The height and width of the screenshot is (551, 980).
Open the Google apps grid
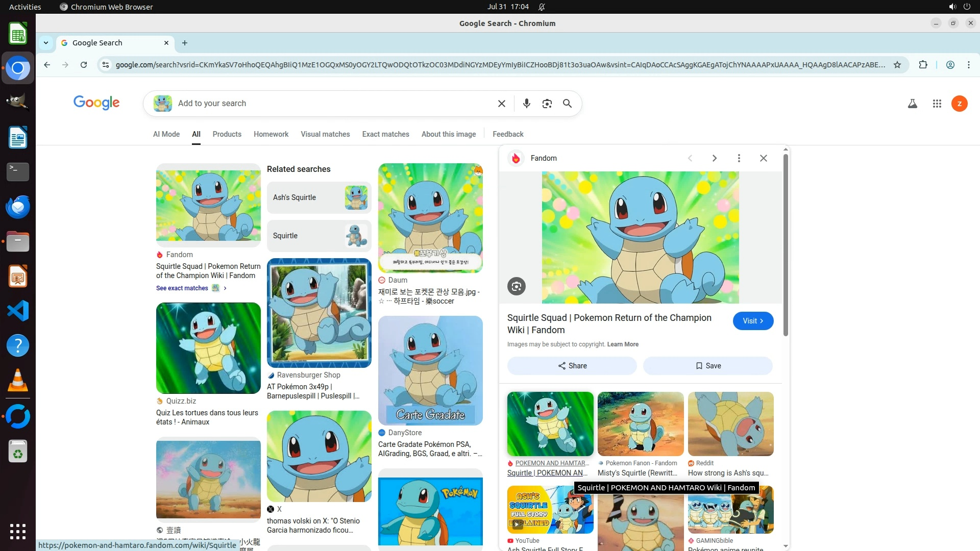click(x=937, y=104)
